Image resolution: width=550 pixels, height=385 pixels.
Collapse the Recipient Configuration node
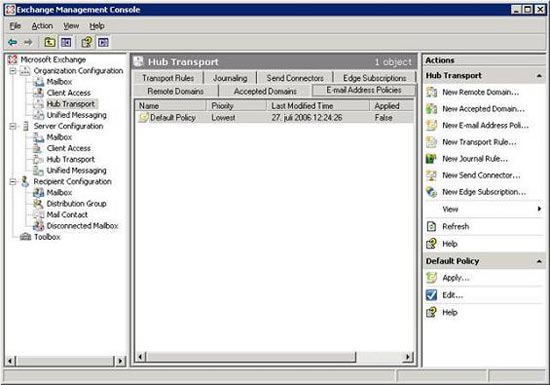tap(13, 182)
